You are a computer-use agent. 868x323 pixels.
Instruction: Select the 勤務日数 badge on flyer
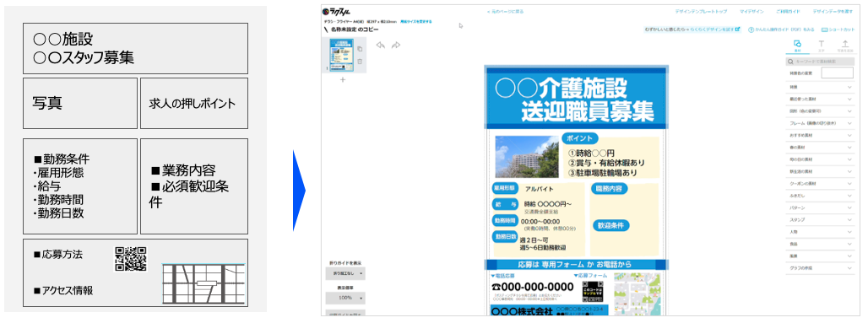tap(504, 236)
